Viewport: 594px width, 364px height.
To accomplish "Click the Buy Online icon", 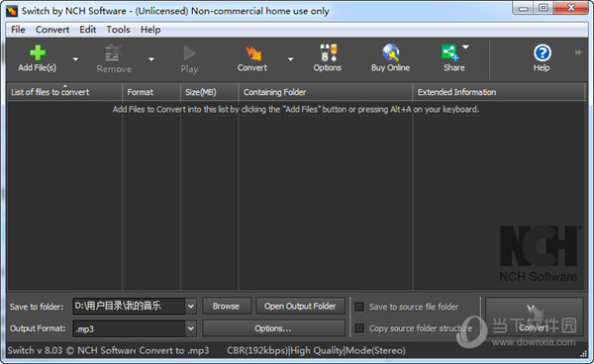I will pos(391,53).
